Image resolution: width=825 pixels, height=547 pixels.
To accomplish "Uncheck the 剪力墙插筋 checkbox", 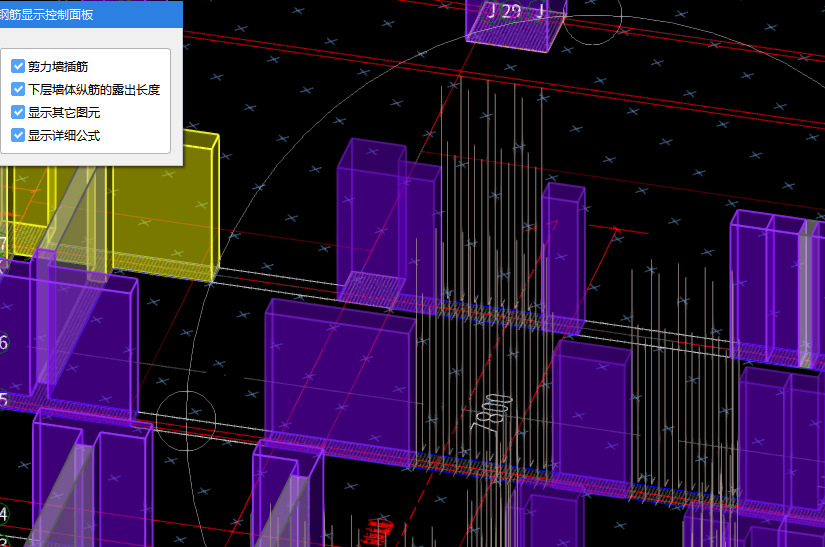I will pyautogui.click(x=18, y=66).
